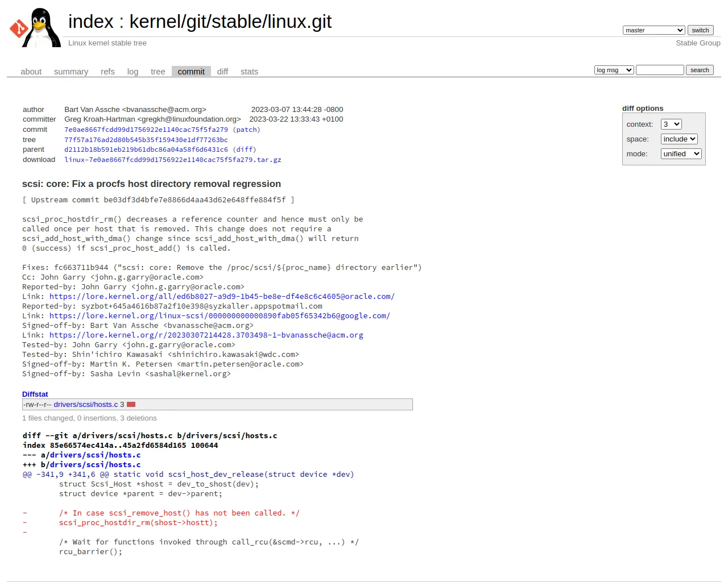728x582 pixels.
Task: Open commit hash 7e0ae8667f link
Action: click(x=146, y=130)
